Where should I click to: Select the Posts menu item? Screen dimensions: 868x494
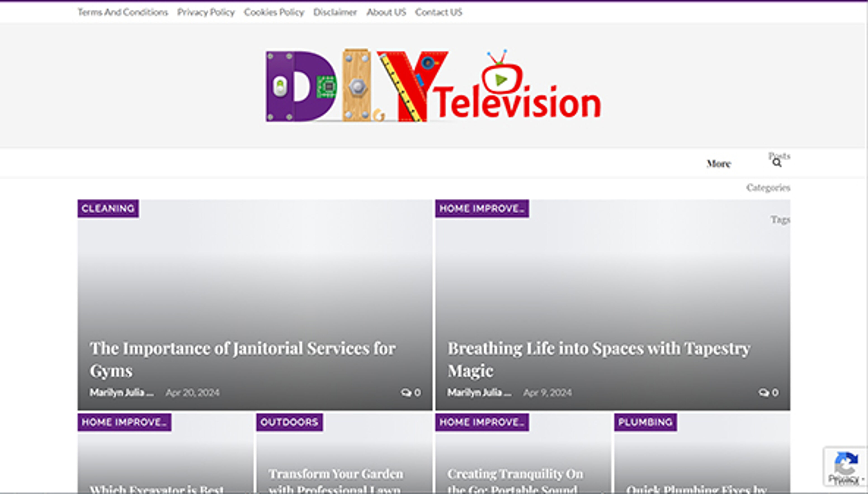779,156
